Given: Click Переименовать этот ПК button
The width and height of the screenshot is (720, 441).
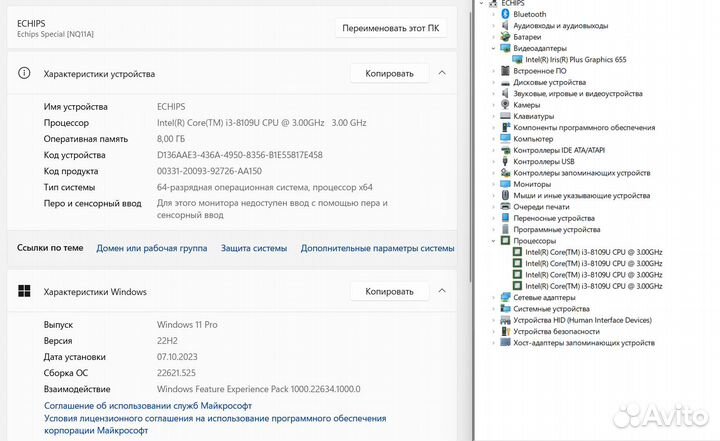Looking at the screenshot, I should 391,28.
